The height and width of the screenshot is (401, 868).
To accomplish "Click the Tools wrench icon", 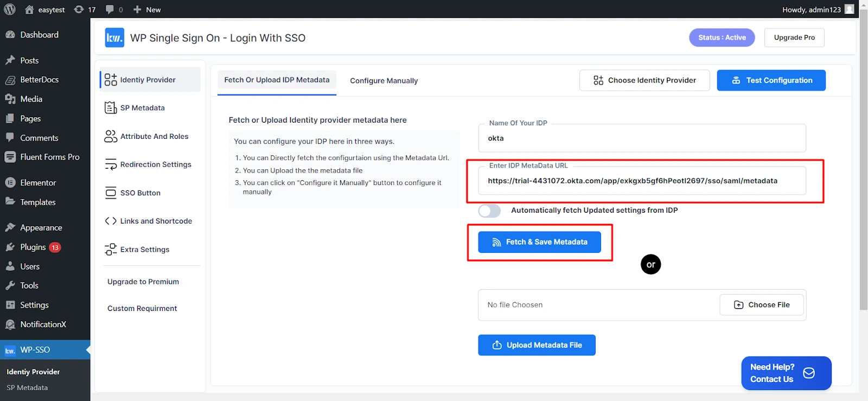I will (10, 285).
